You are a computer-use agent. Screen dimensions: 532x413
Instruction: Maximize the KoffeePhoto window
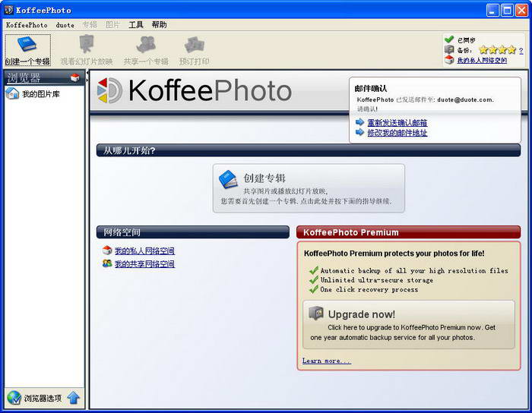click(507, 10)
